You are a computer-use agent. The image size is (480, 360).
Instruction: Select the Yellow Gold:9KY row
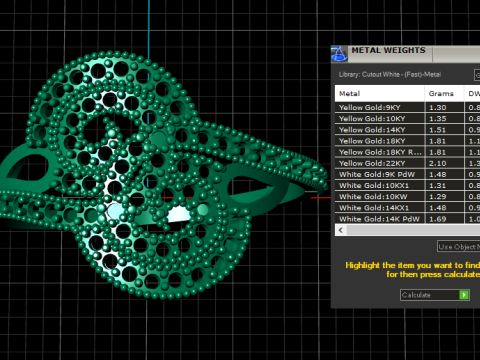click(407, 107)
